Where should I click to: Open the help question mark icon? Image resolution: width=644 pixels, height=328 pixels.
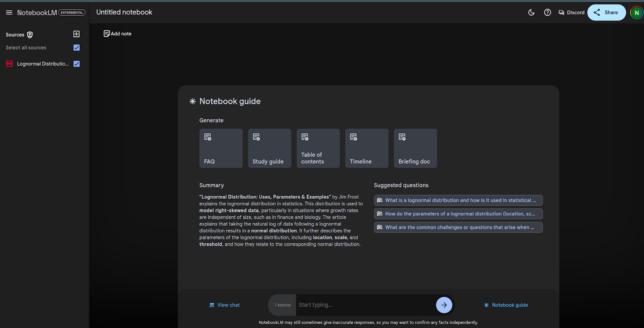[547, 12]
